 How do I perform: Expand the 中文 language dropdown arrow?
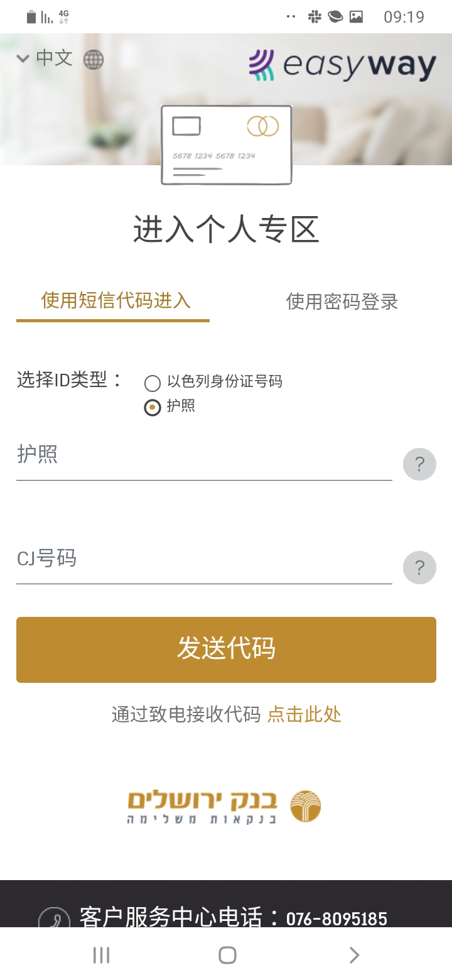23,59
